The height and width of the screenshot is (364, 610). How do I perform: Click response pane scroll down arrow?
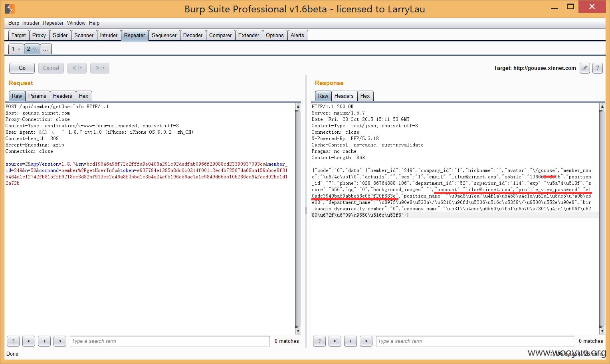point(602,331)
